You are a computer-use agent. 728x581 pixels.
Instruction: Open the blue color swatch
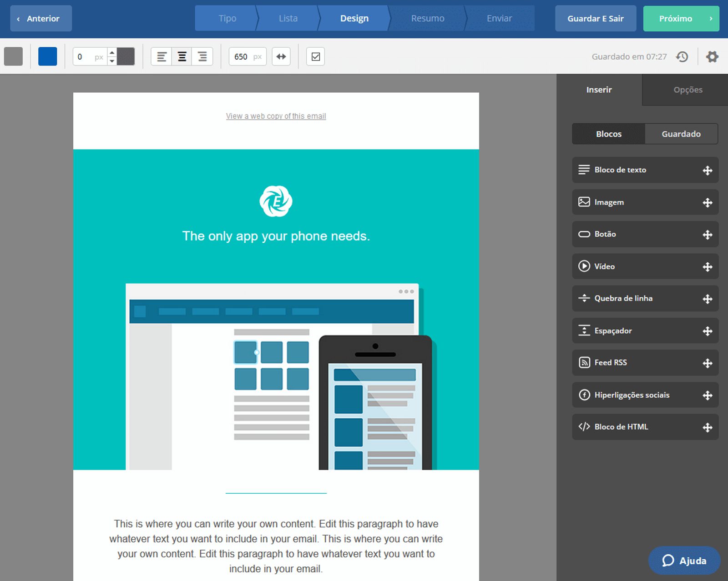click(48, 57)
